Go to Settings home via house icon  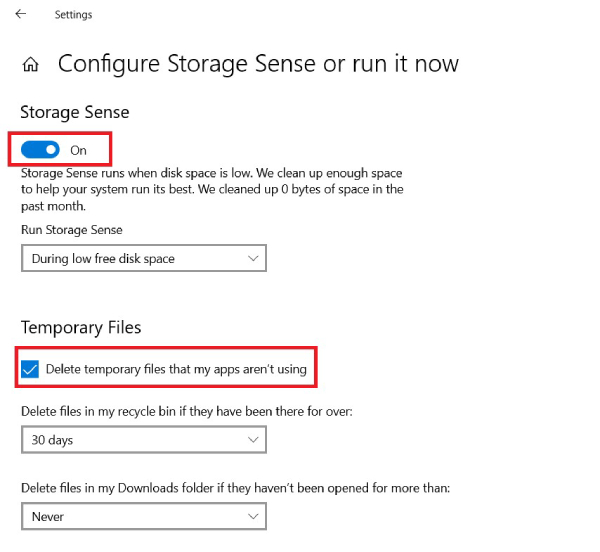pos(31,65)
